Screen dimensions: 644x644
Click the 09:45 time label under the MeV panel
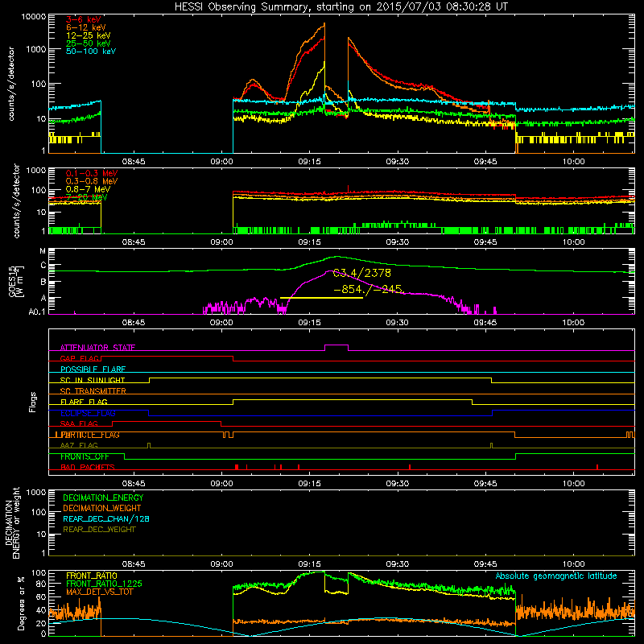point(485,242)
